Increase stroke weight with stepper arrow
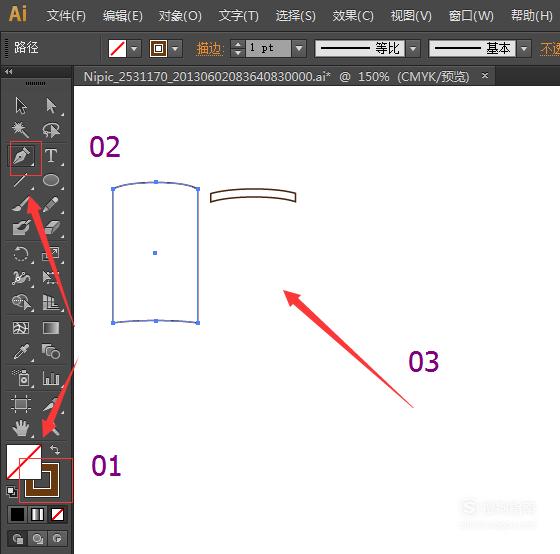This screenshot has height=554, width=560. pos(238,44)
